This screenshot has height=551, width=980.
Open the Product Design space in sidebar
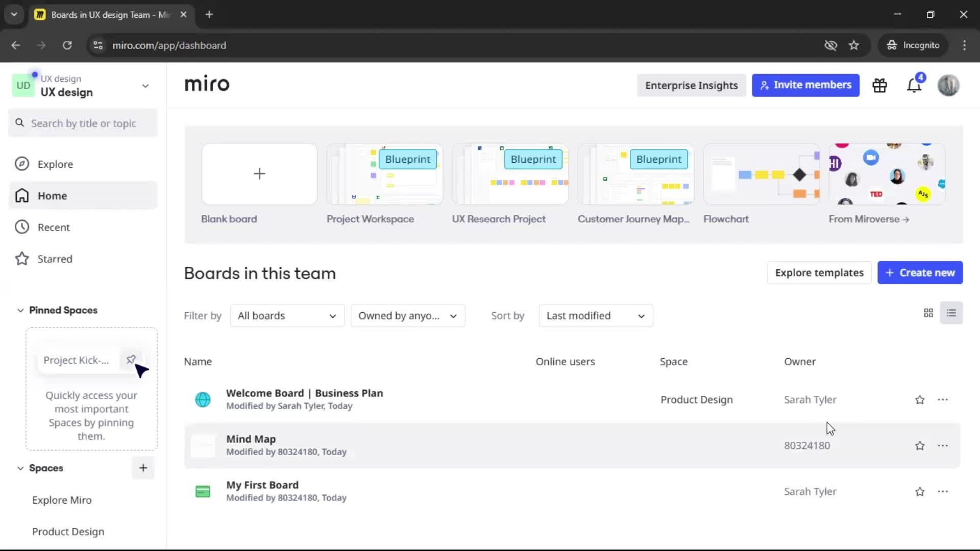pyautogui.click(x=68, y=532)
